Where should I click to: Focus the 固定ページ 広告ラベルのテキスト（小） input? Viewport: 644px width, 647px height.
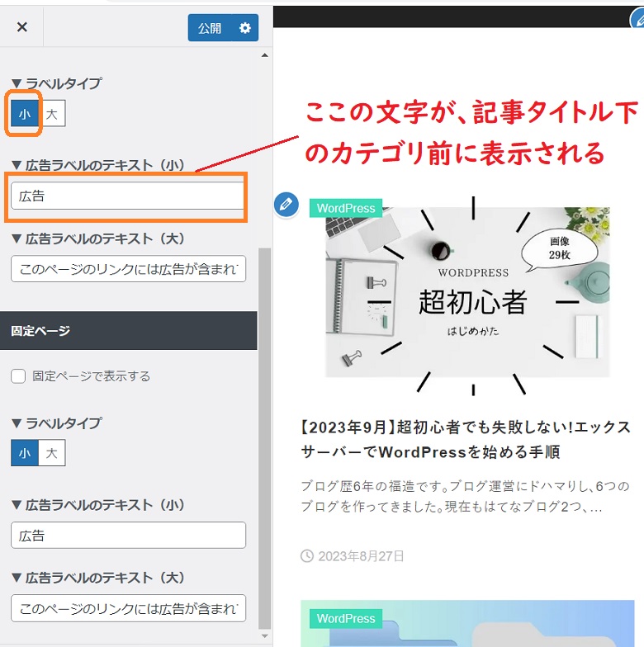tap(128, 535)
